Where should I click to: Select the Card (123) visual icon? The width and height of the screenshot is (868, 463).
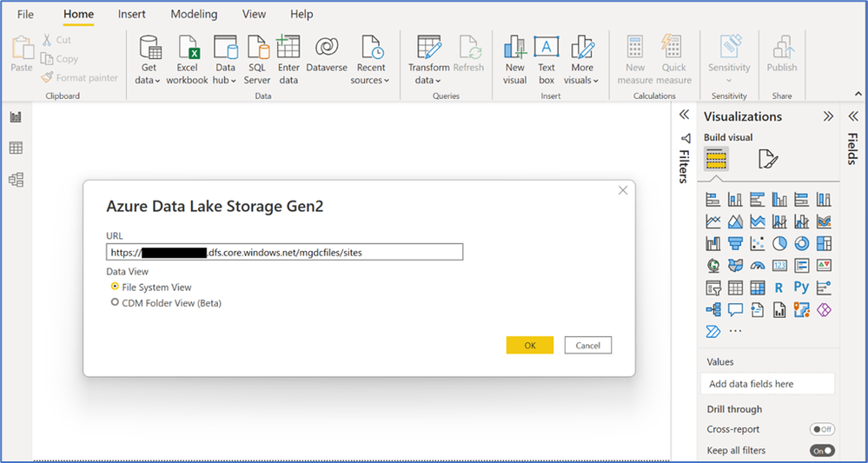click(779, 266)
